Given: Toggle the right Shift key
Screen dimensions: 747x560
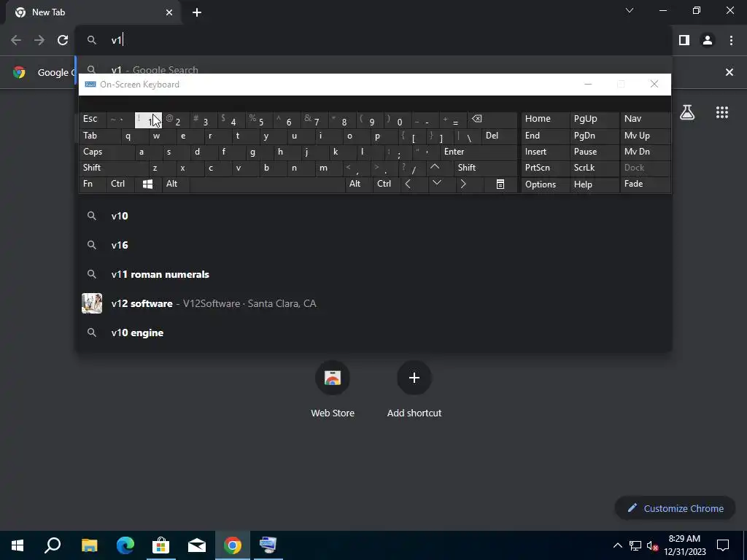Looking at the screenshot, I should [485, 168].
